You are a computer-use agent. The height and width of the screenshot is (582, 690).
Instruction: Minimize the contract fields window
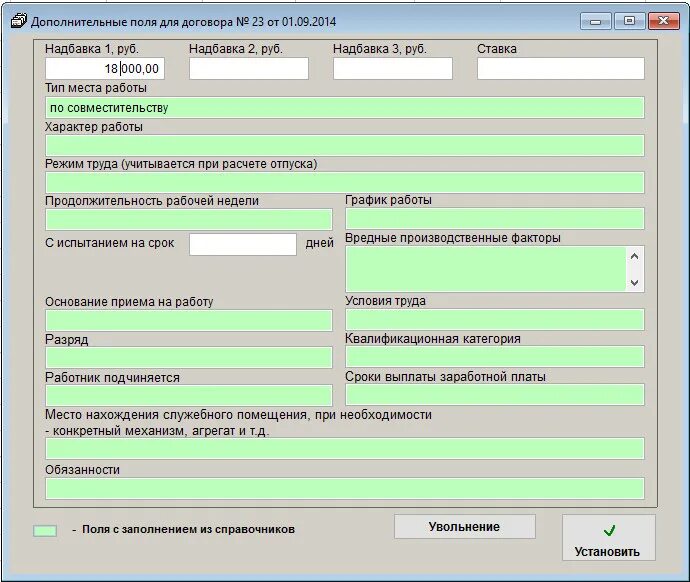pos(595,22)
